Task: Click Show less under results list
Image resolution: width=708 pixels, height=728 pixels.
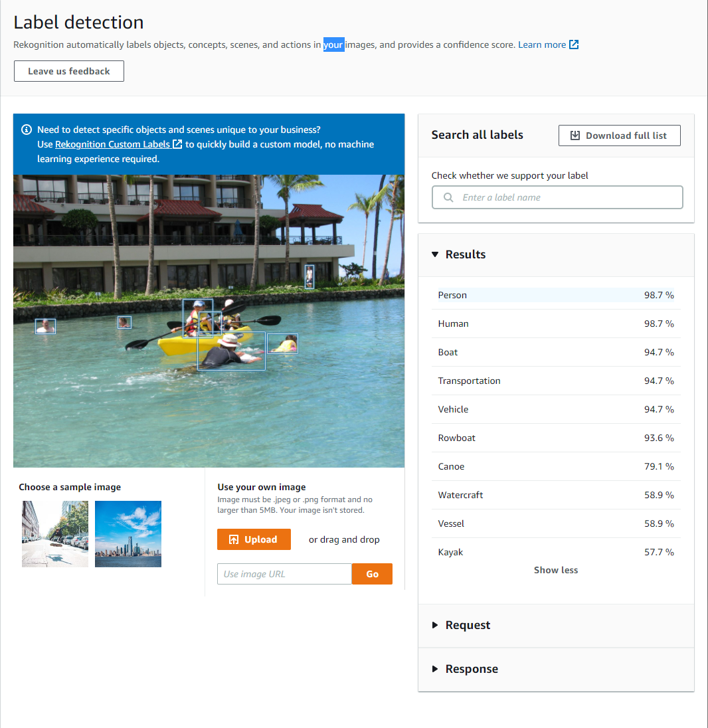Action: [556, 570]
